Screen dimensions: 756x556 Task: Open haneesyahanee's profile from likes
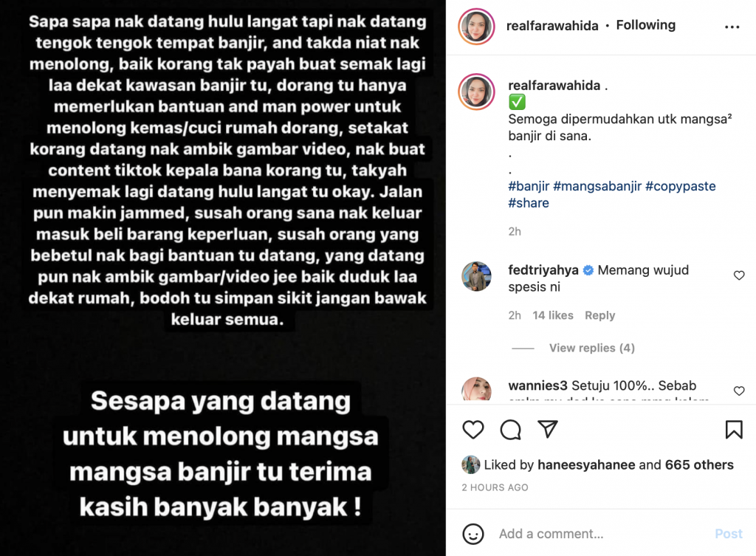(586, 465)
